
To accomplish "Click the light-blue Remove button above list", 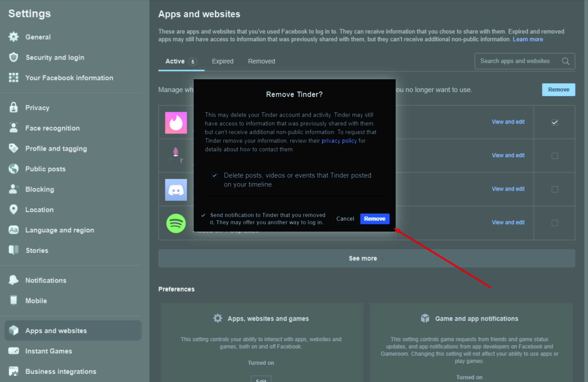I will click(x=558, y=89).
